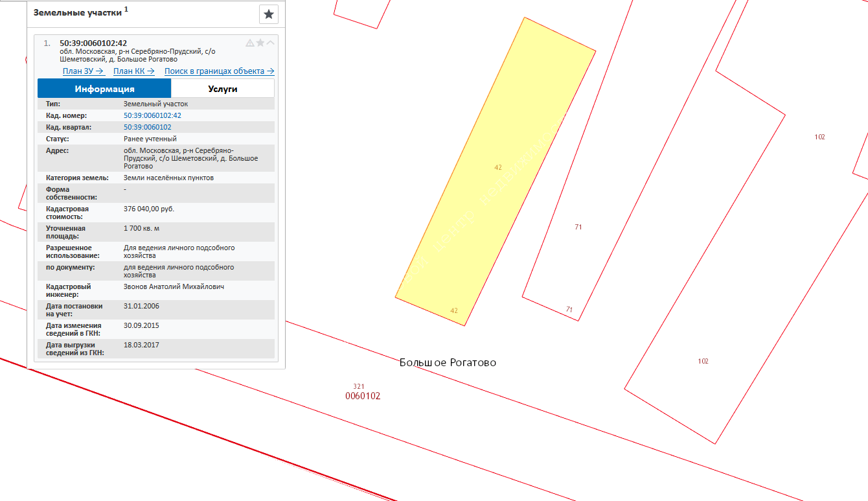Click label 102 inside the large lower-right parcel

[x=703, y=361]
